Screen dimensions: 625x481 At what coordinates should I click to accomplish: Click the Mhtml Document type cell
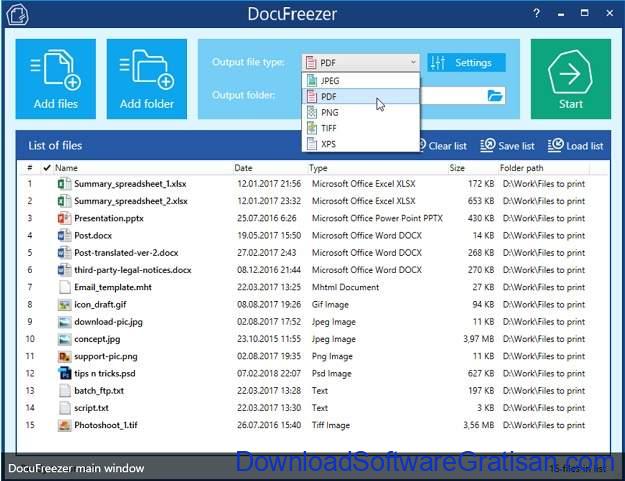coord(345,287)
